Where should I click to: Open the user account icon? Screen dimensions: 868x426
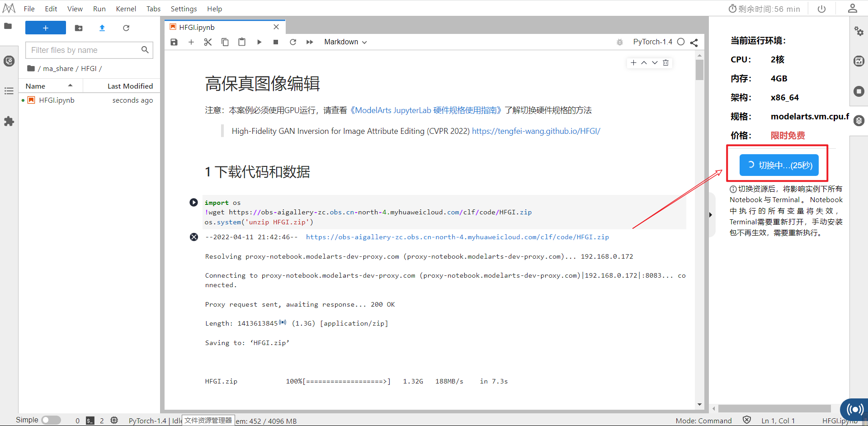pyautogui.click(x=853, y=8)
